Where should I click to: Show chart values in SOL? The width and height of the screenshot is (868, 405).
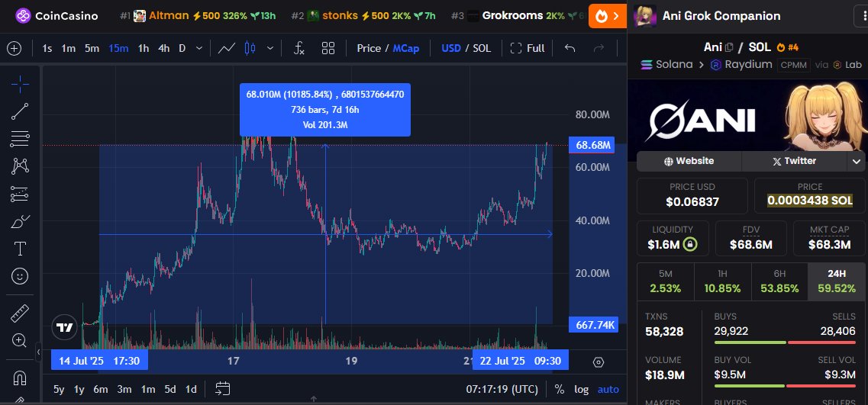pyautogui.click(x=482, y=48)
